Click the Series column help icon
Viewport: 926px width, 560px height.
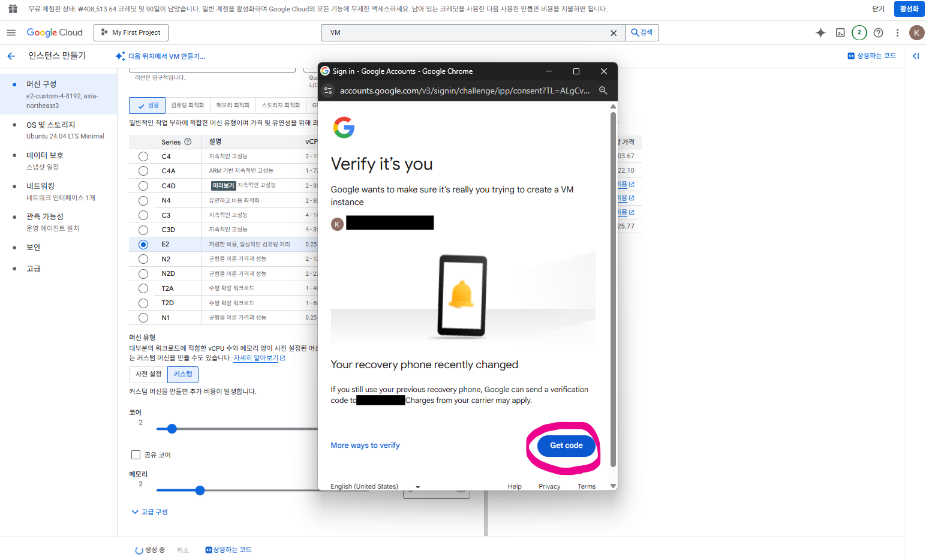188,142
